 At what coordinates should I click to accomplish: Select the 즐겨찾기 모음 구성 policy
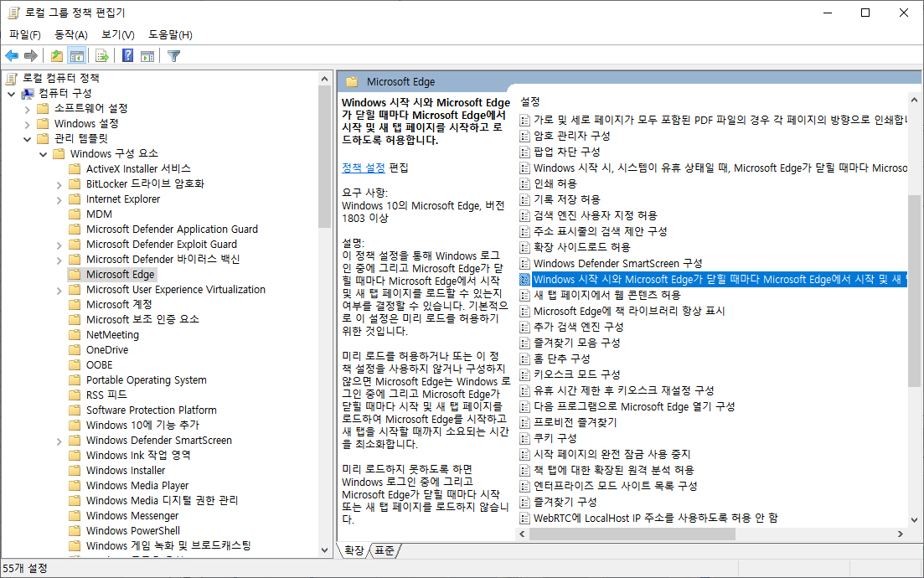(577, 343)
